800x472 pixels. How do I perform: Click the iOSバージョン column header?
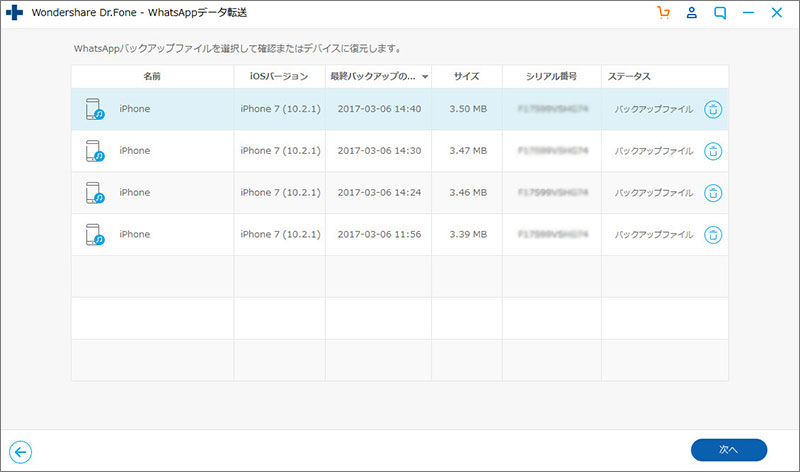279,77
